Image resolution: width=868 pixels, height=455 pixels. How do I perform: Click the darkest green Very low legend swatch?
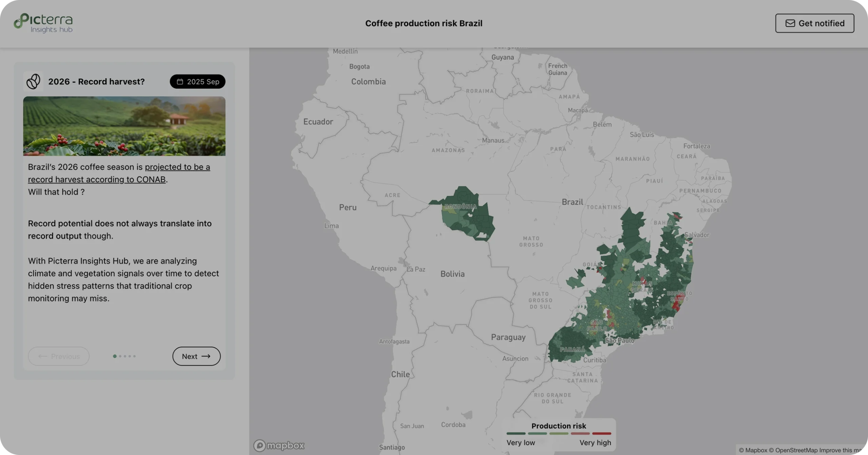tap(516, 433)
